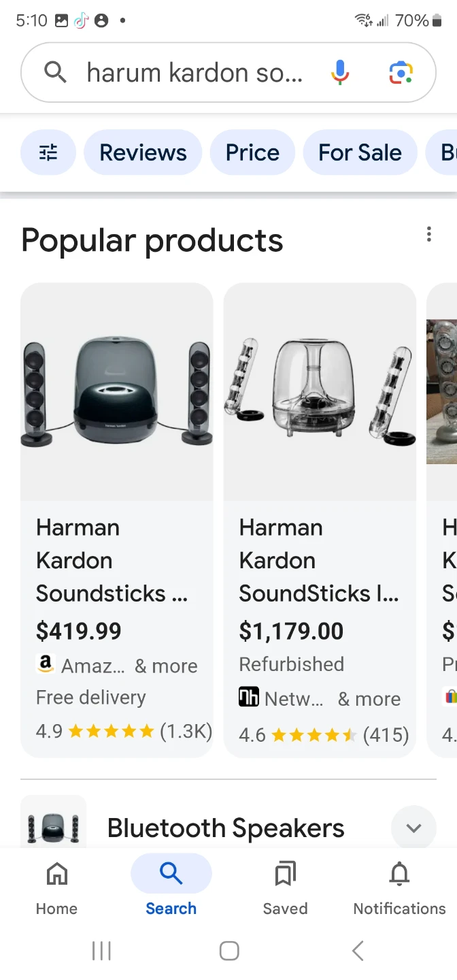Open Google Lens camera search
457x980 pixels.
pos(400,72)
